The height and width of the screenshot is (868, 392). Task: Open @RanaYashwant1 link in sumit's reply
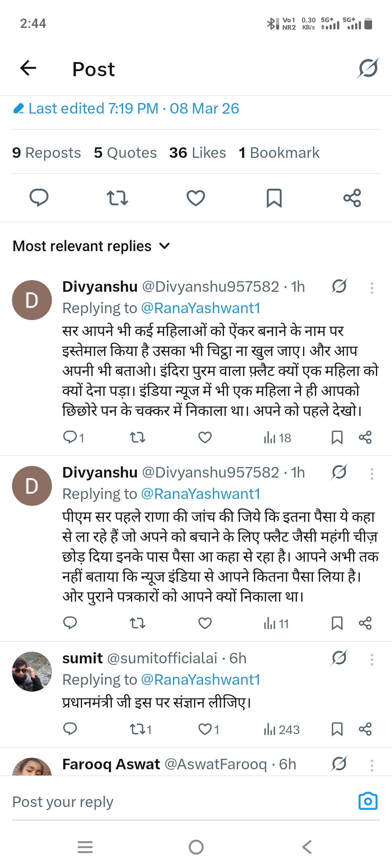coord(200,680)
